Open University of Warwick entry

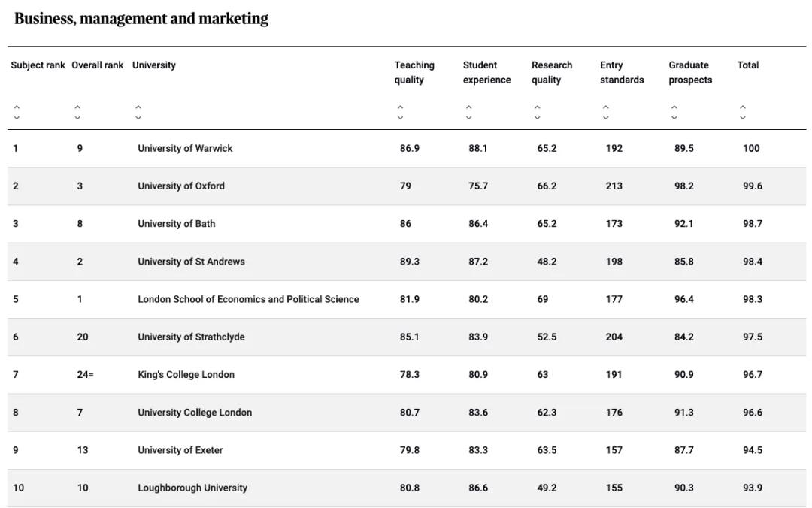tap(185, 149)
